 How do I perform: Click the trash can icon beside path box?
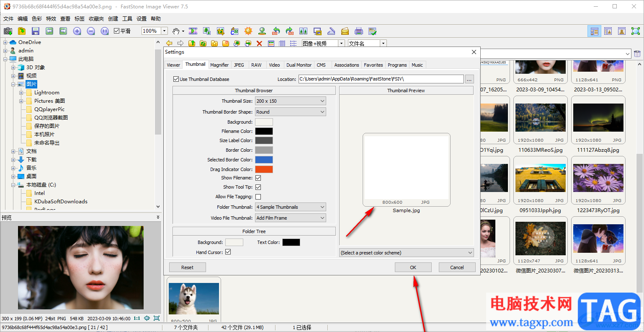click(637, 54)
